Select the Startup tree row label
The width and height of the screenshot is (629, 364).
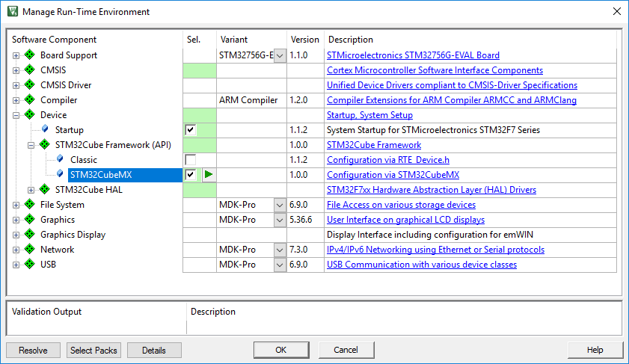(70, 130)
